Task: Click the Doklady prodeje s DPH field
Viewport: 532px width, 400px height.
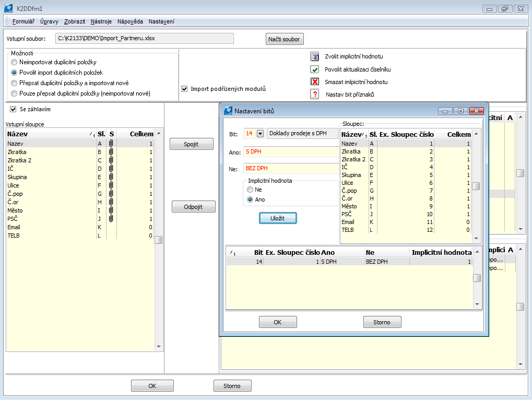Action: 302,134
